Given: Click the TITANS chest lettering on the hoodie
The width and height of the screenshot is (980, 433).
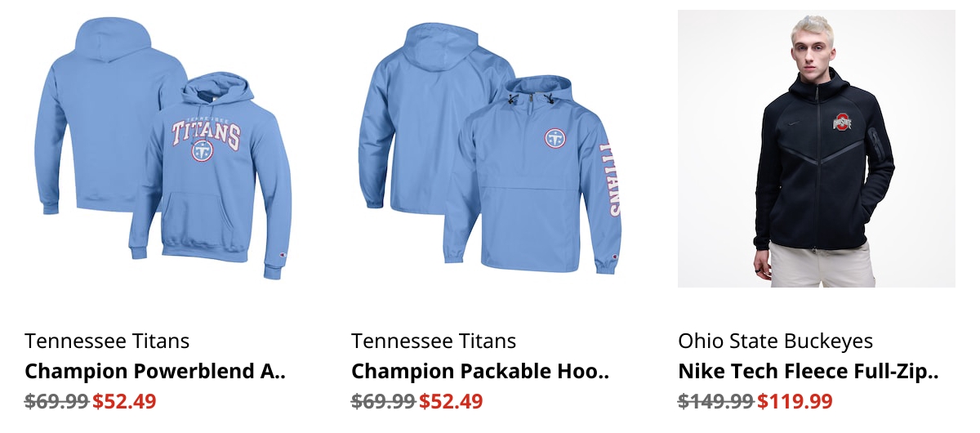Looking at the screenshot, I should [x=206, y=133].
